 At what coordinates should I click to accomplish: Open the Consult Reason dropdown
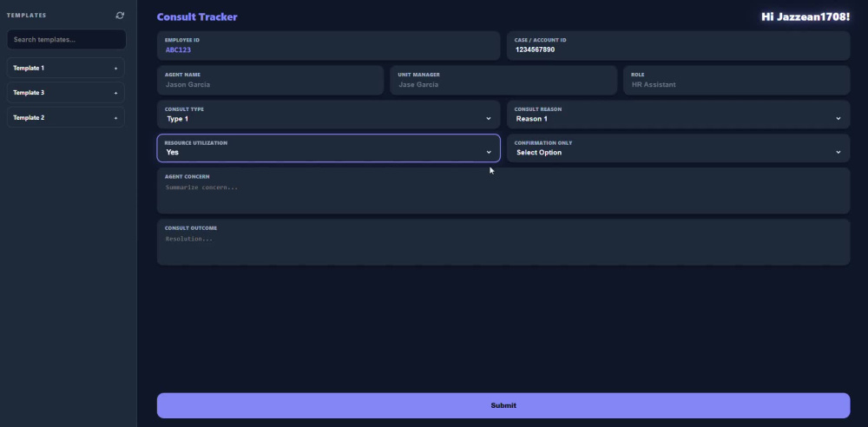tap(678, 115)
